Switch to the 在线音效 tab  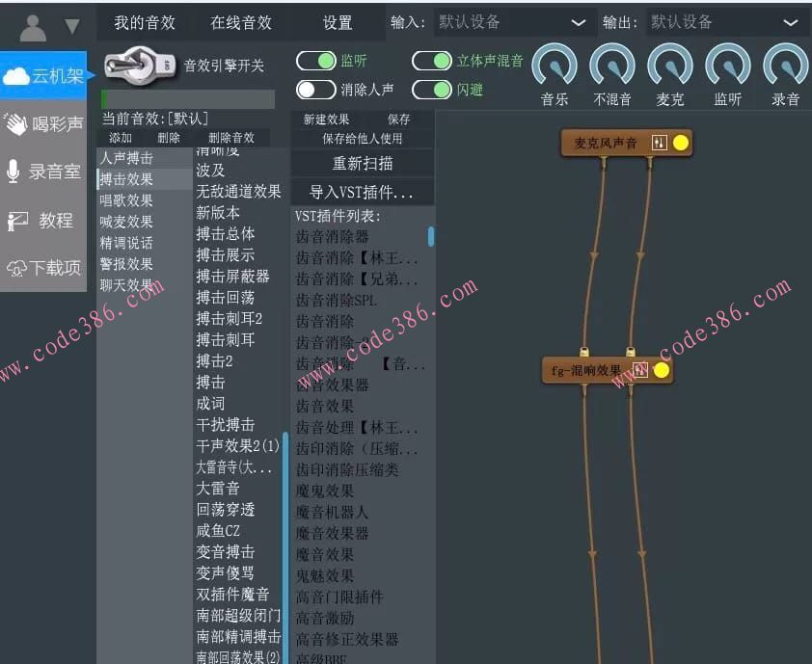pyautogui.click(x=242, y=21)
